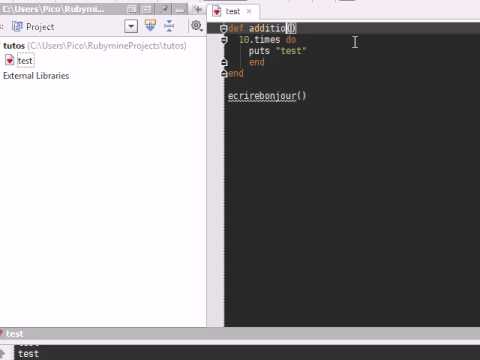Click Scroll from Source icon

[150, 26]
